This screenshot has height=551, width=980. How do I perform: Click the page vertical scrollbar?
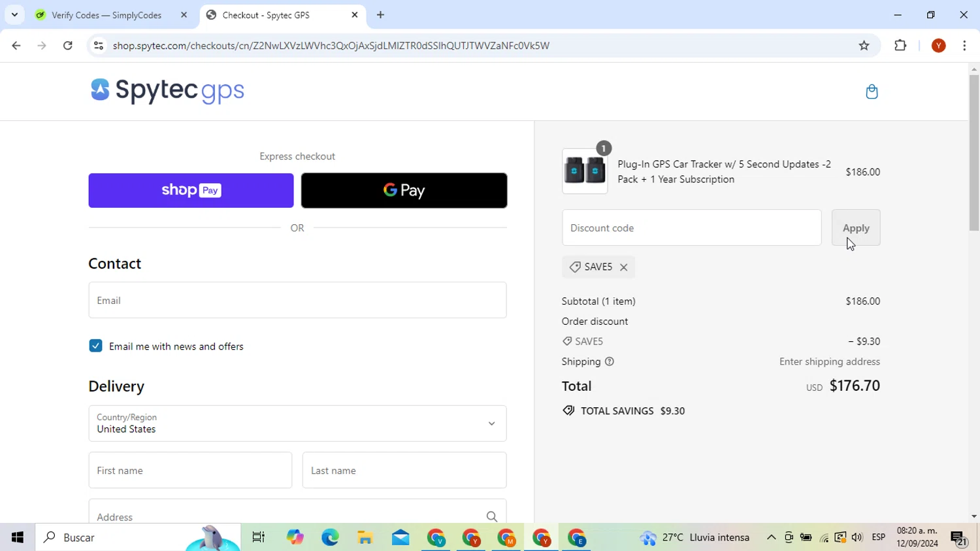(x=974, y=153)
